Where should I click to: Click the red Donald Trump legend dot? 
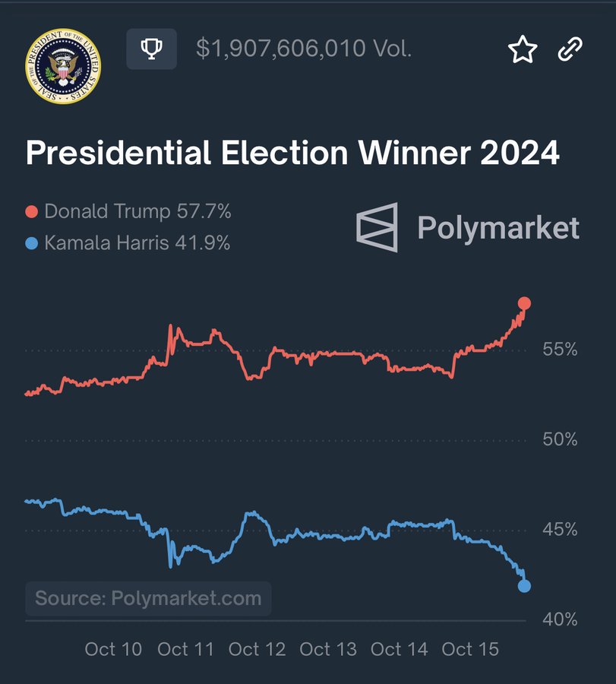coord(32,211)
